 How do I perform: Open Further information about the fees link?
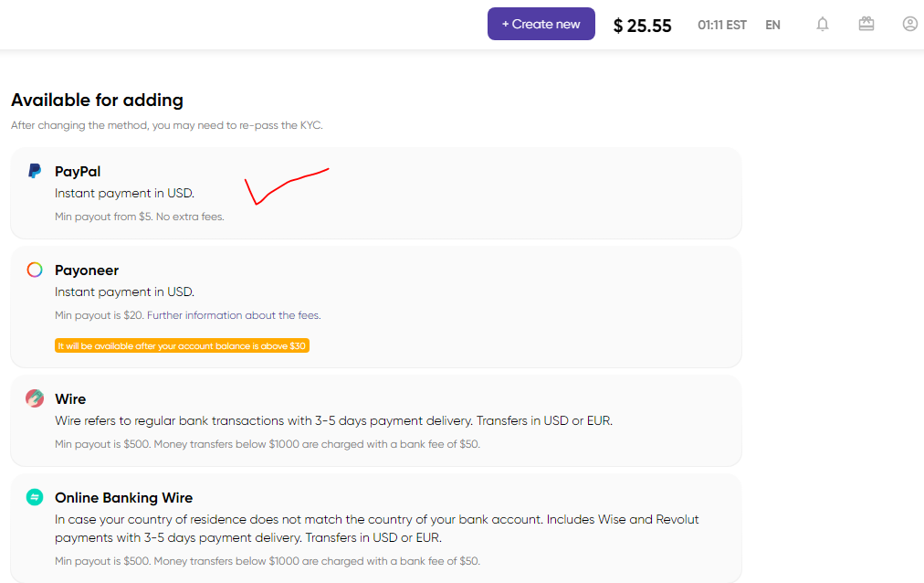tap(234, 315)
